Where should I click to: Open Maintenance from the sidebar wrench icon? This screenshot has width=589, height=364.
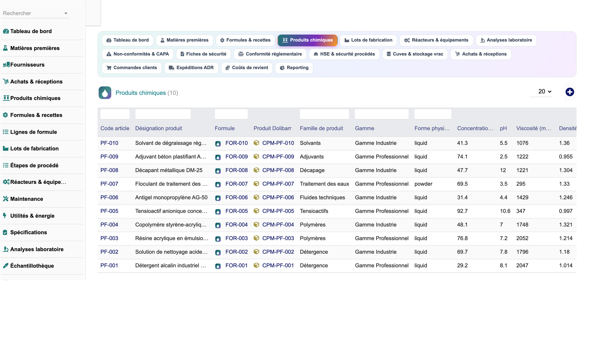pyautogui.click(x=5, y=199)
